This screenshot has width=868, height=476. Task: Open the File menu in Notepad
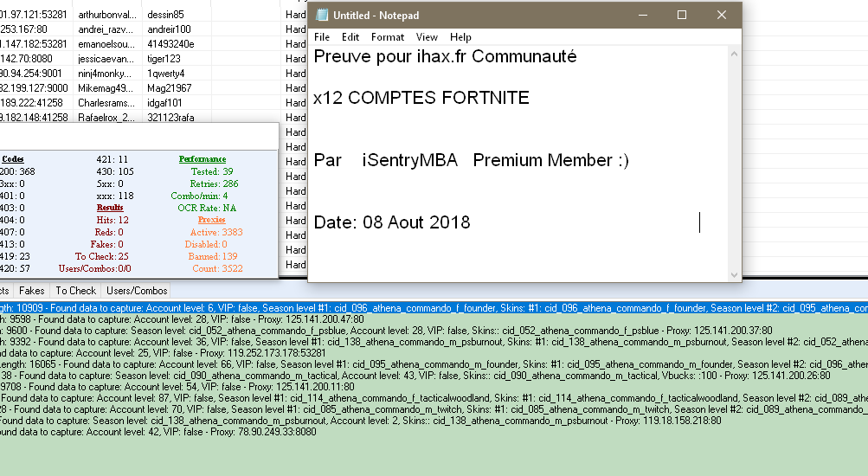click(x=322, y=37)
